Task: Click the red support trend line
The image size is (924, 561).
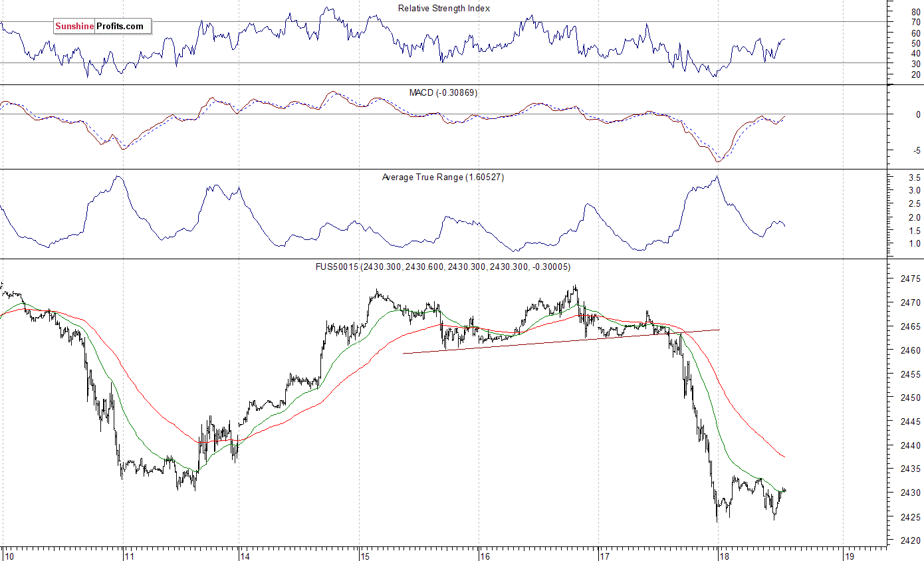Action: pos(561,341)
